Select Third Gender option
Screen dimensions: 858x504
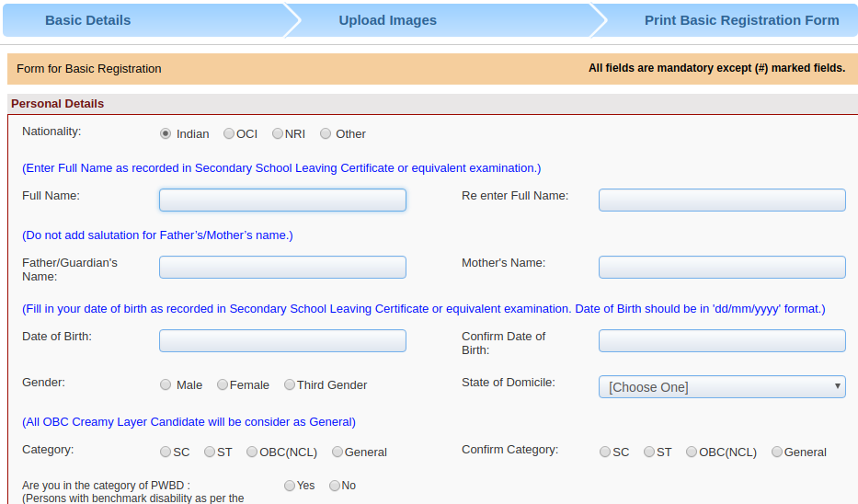click(290, 384)
